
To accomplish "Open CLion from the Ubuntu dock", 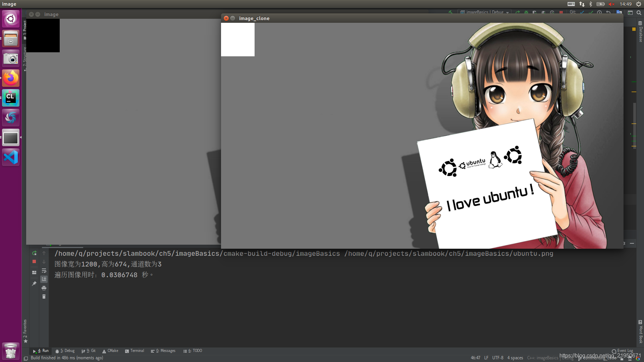I will 11,98.
